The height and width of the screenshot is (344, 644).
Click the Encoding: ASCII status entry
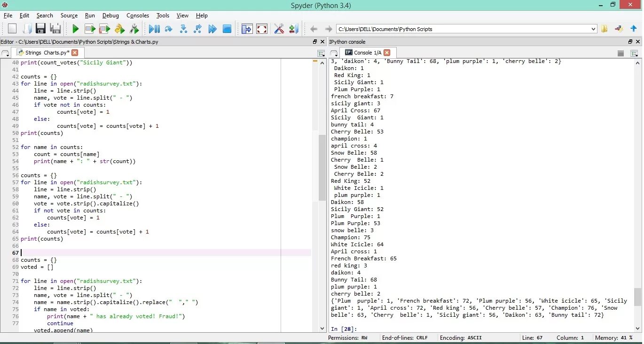pyautogui.click(x=461, y=338)
